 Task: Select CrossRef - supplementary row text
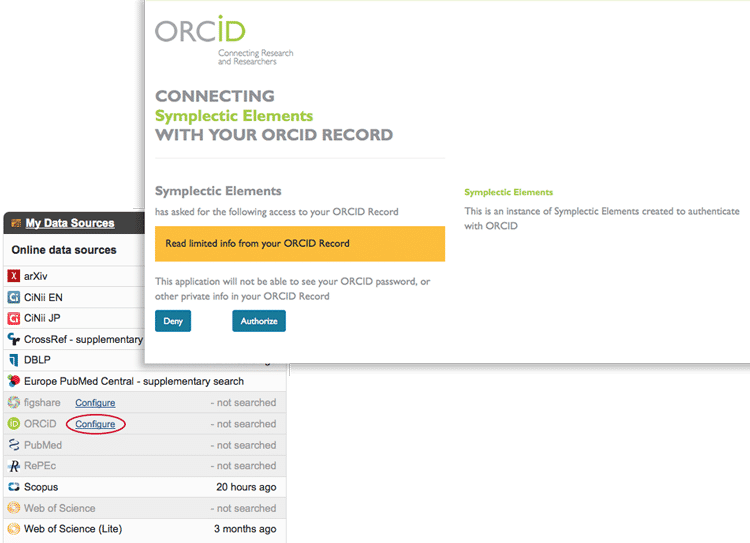83,339
